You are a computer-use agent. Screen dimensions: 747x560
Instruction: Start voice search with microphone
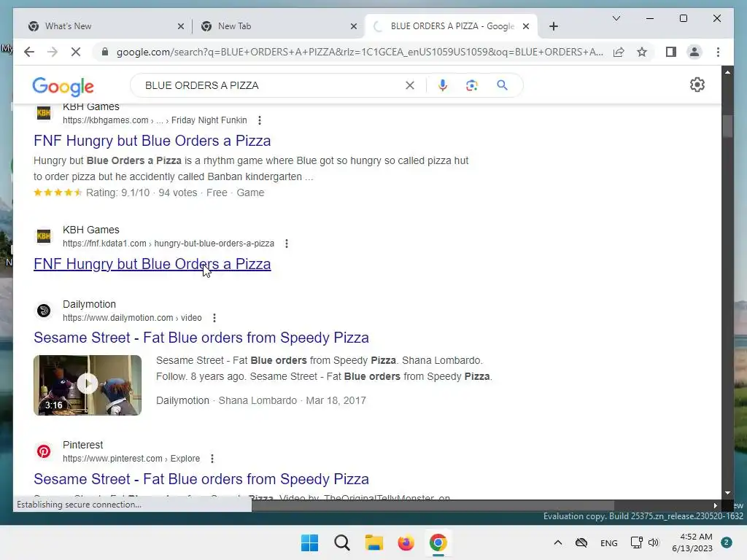coord(443,85)
